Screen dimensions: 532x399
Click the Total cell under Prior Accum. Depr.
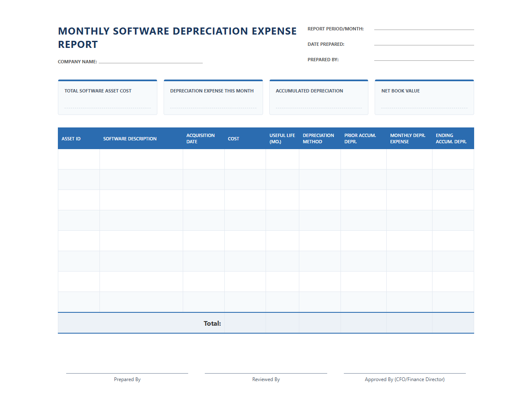click(364, 323)
